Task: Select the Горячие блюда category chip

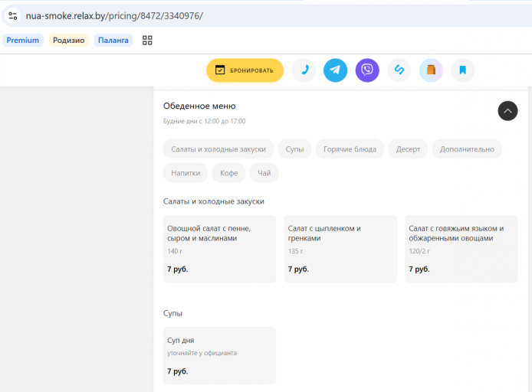Action: [x=350, y=149]
